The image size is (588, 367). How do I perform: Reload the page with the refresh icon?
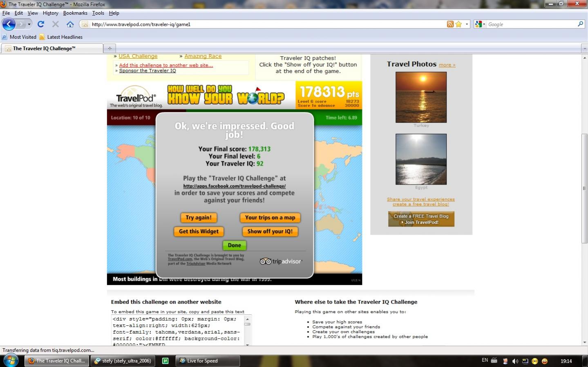point(41,24)
